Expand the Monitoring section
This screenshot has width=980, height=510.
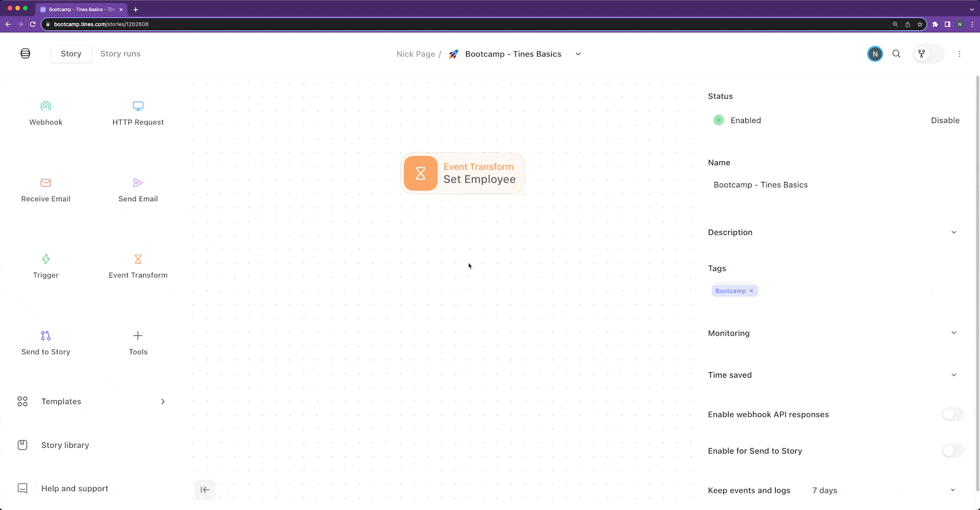pos(954,332)
